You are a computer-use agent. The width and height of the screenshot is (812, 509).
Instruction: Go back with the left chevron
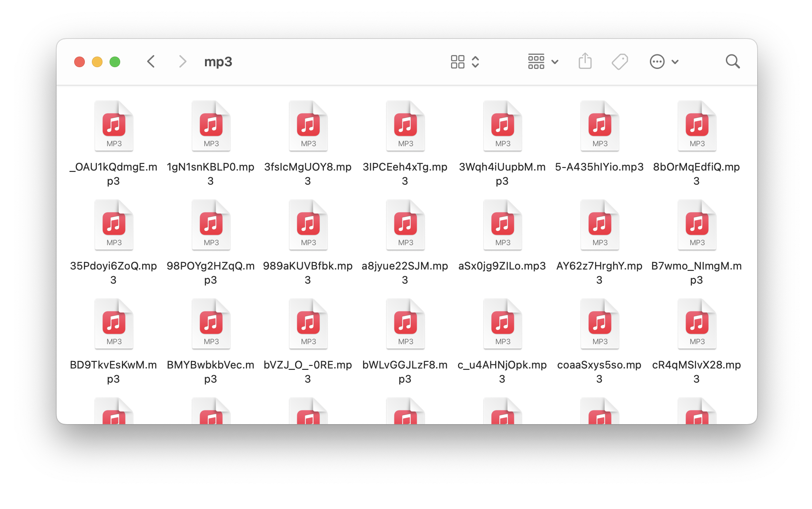[x=151, y=61]
